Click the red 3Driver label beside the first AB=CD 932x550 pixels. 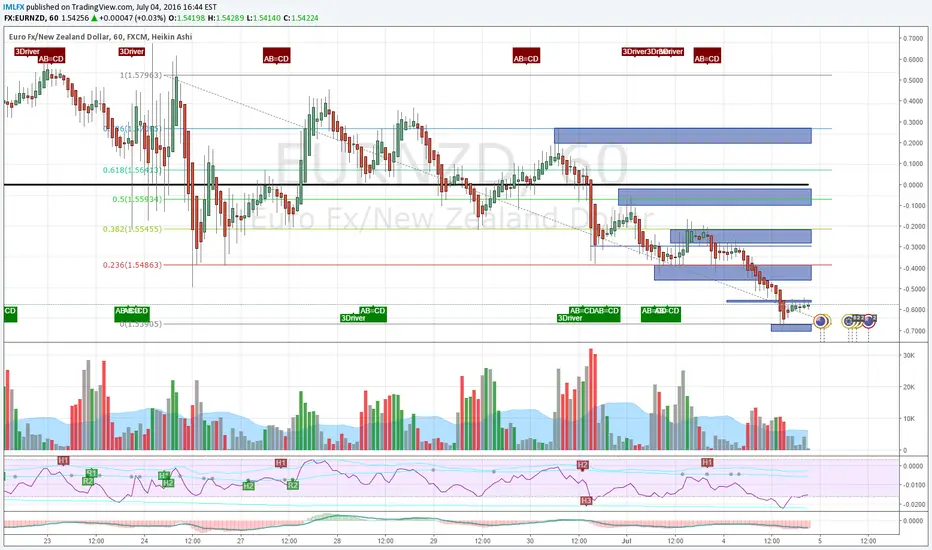coord(27,52)
